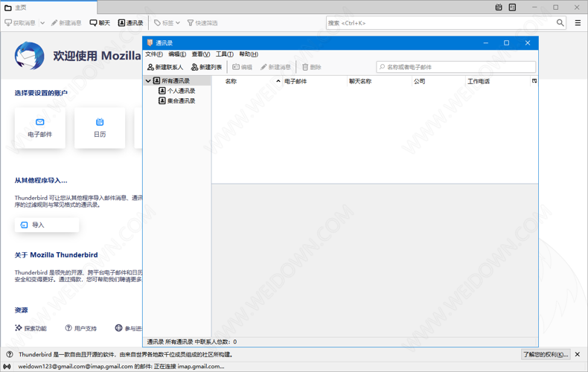Select 所有通讯录 in address book tree
588x372 pixels.
(x=176, y=81)
